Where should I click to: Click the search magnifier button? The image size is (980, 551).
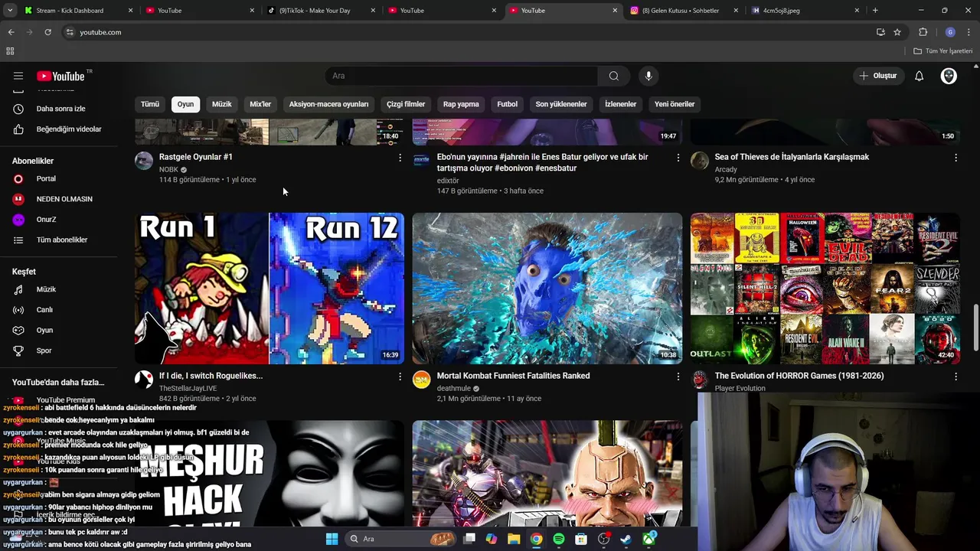click(x=613, y=76)
